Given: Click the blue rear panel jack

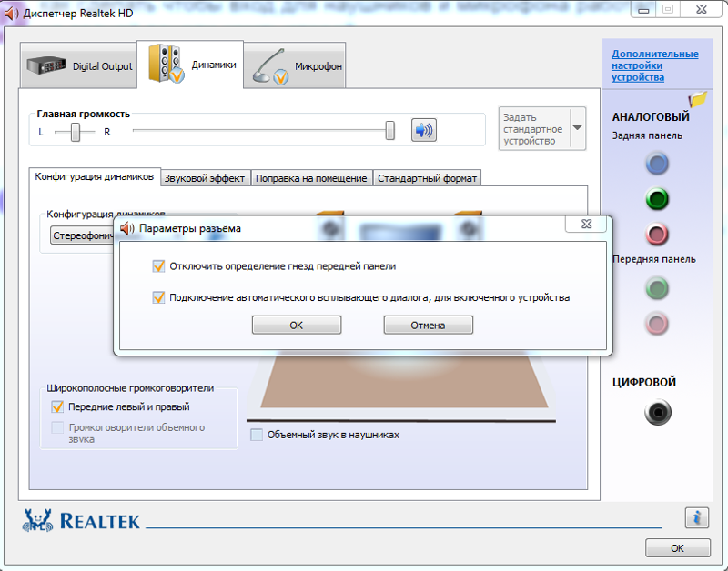Looking at the screenshot, I should pyautogui.click(x=656, y=164).
